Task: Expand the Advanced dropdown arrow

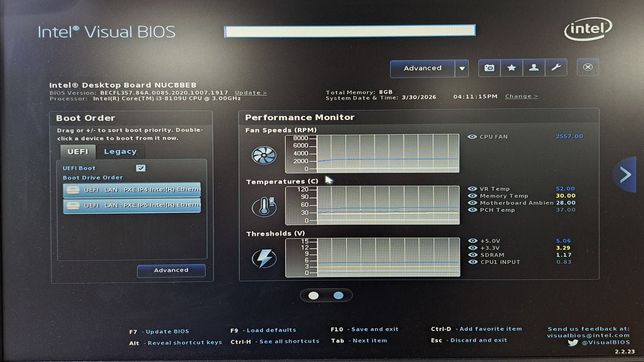Action: click(462, 68)
